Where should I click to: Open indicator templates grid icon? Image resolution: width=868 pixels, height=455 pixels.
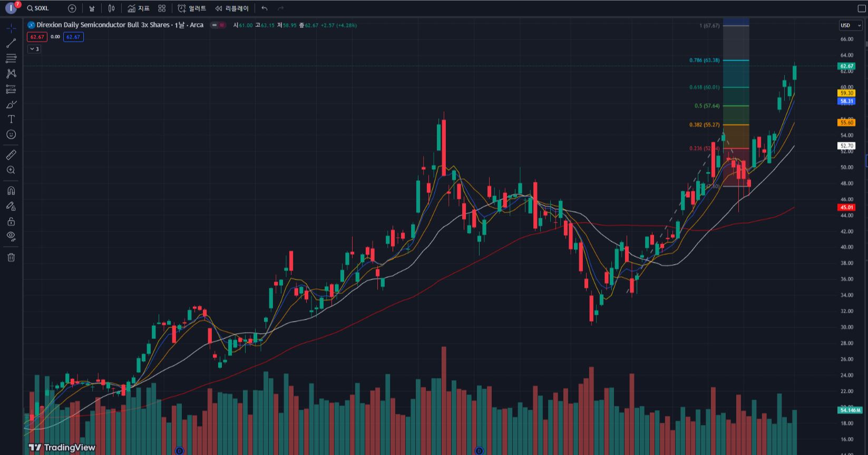(x=162, y=8)
